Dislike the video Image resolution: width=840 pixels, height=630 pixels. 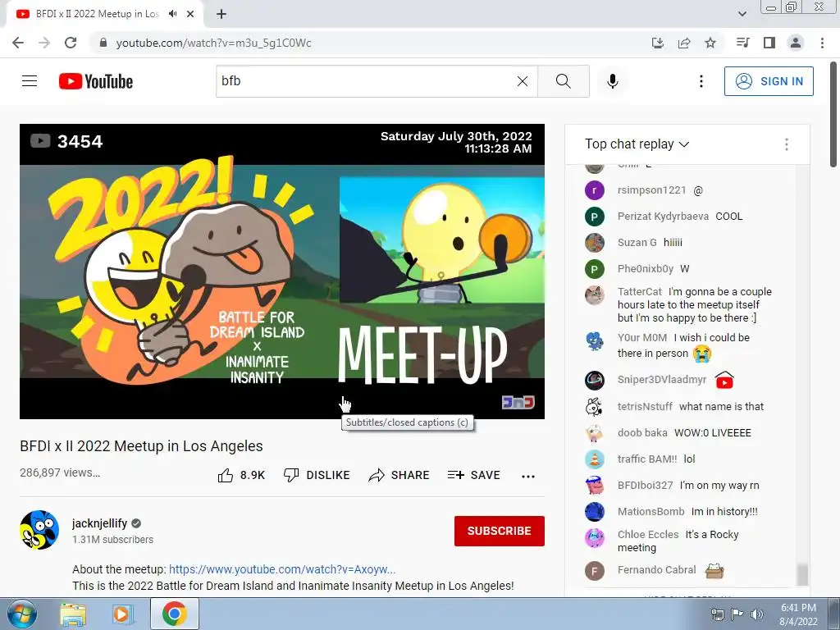(317, 475)
